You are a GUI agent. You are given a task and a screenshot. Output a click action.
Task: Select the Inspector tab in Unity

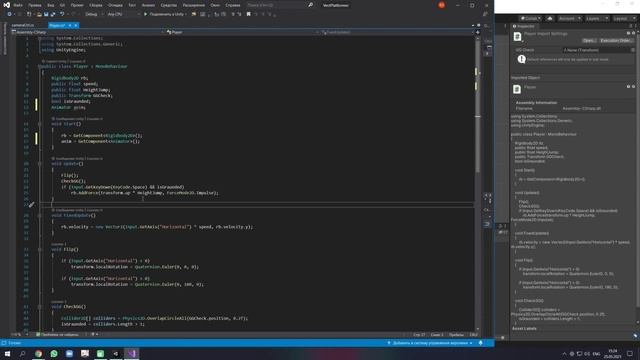(523, 26)
